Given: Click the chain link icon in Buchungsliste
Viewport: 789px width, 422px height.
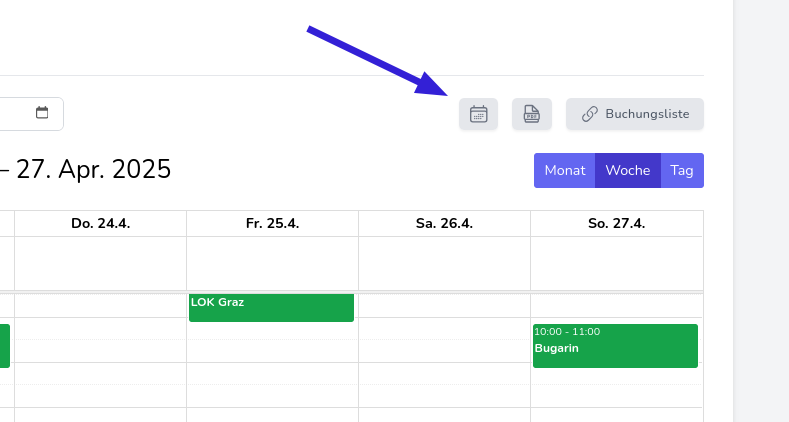Looking at the screenshot, I should [x=590, y=114].
